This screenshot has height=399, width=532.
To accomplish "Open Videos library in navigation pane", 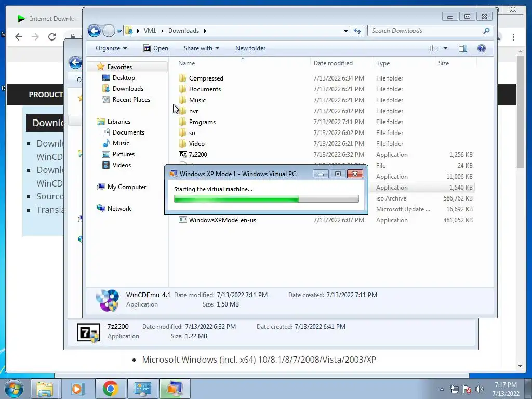I will pyautogui.click(x=122, y=165).
